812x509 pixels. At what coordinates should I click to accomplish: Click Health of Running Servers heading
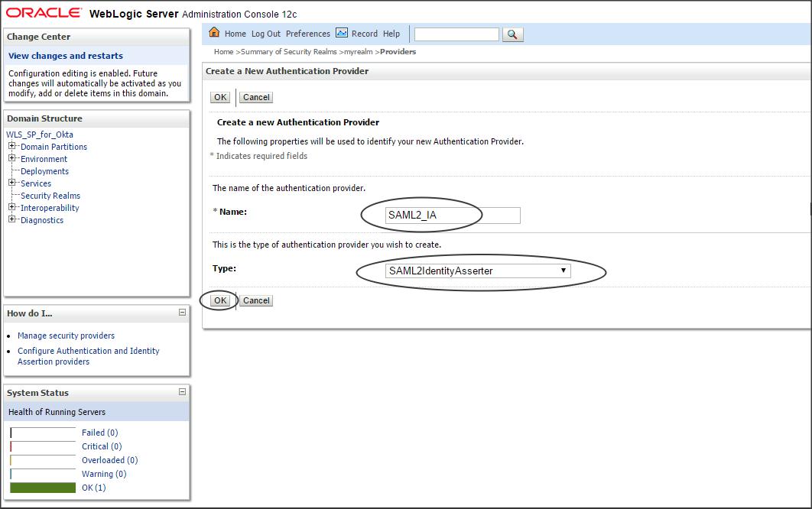coord(57,412)
